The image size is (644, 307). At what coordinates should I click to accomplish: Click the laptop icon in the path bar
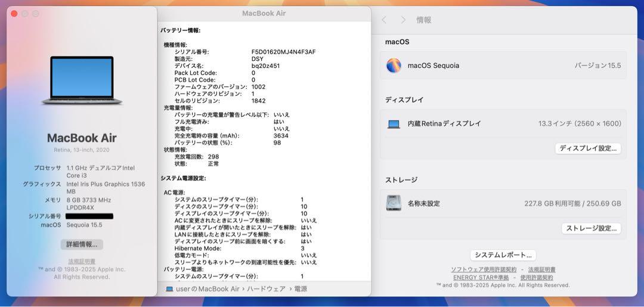tap(169, 289)
